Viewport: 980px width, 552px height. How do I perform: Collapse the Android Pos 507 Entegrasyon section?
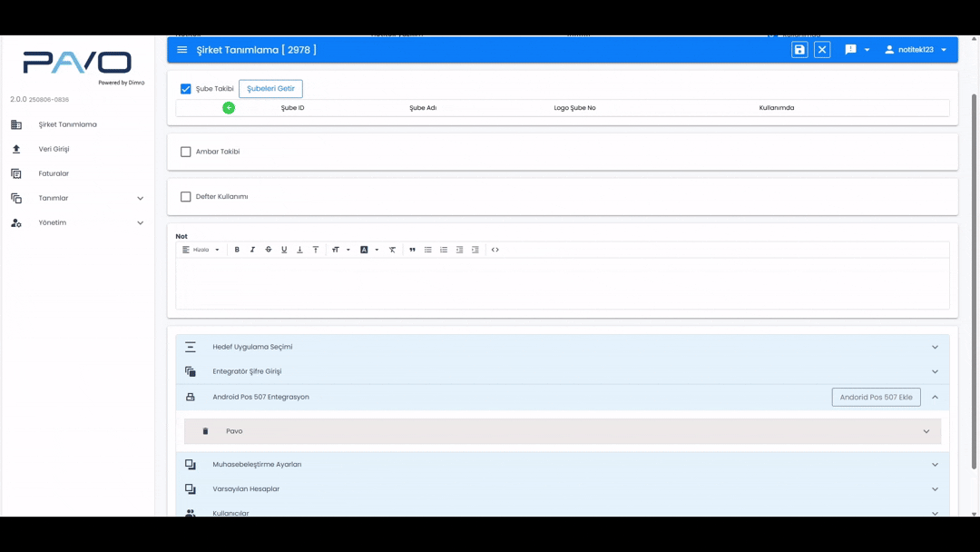[935, 397]
